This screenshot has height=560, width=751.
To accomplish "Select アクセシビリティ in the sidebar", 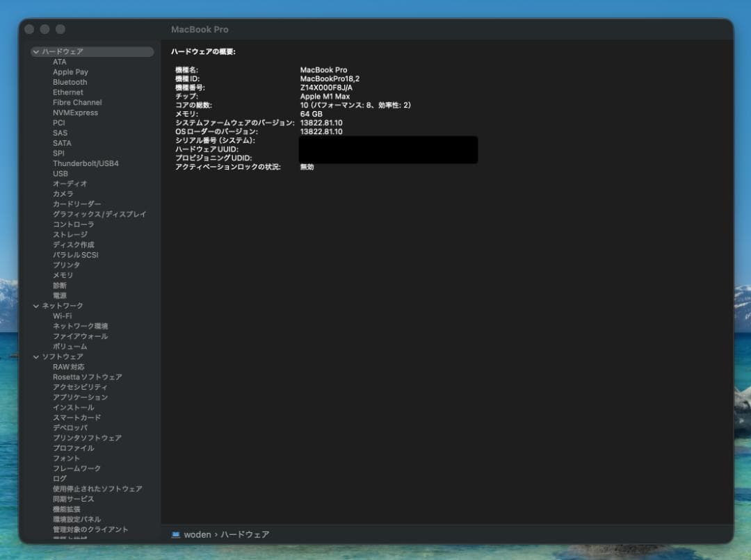I will click(81, 387).
